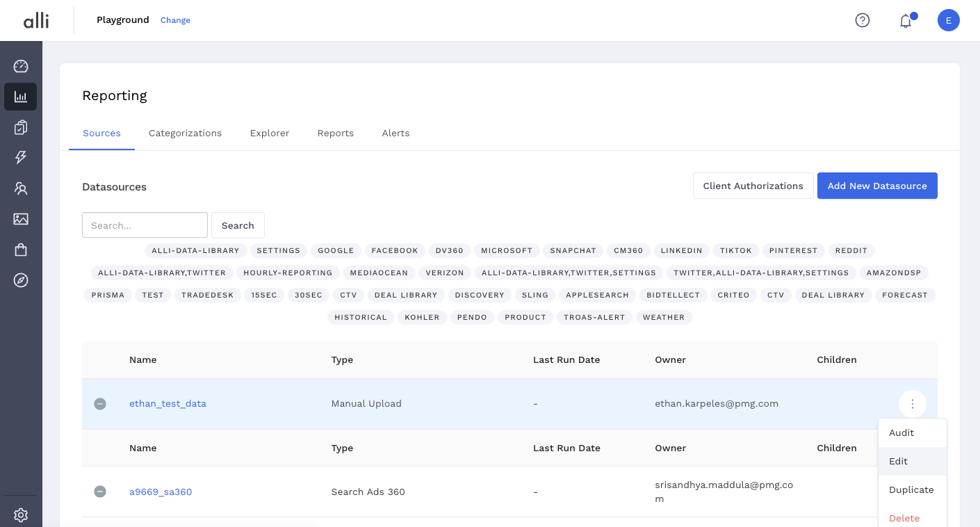This screenshot has height=527, width=980.
Task: Switch to the Explorer tab
Action: click(270, 133)
